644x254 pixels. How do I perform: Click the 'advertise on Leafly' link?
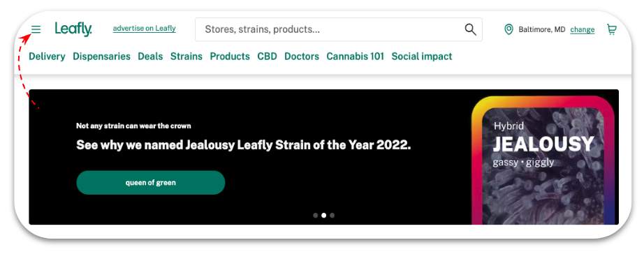(x=144, y=29)
